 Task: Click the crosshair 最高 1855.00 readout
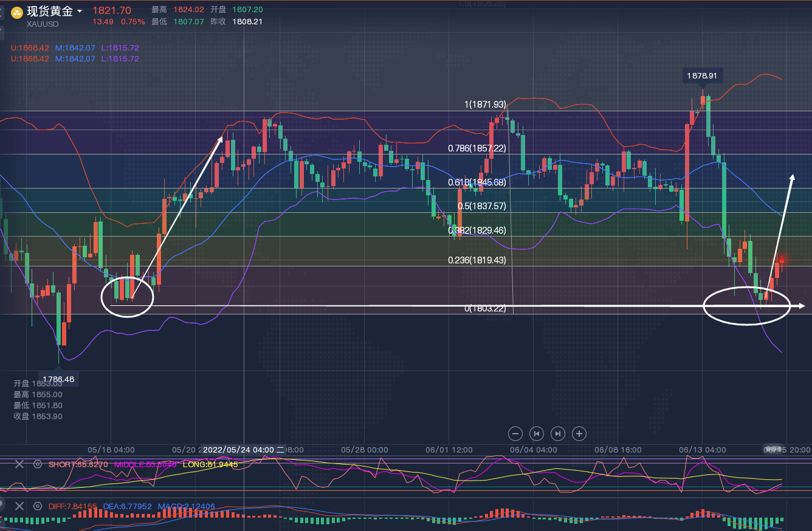[38, 394]
